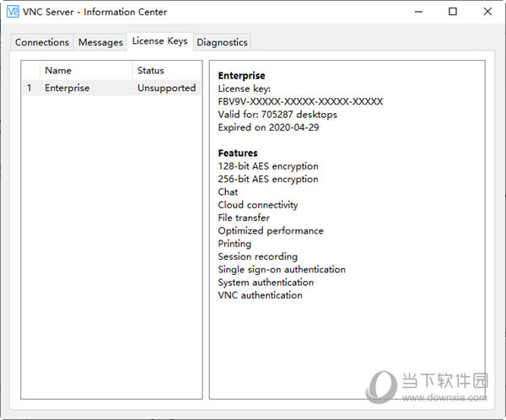The height and width of the screenshot is (420, 506).
Task: Open the Messages tab
Action: pos(100,42)
